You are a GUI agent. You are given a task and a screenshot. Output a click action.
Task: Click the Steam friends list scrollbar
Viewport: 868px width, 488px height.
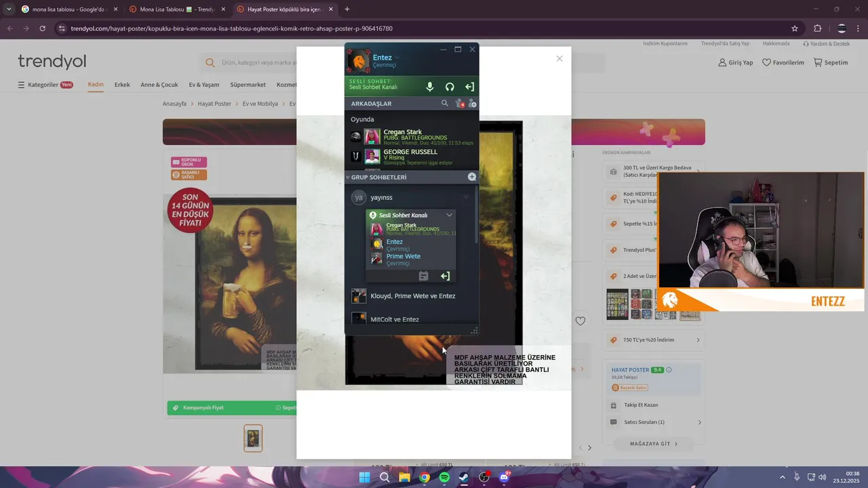click(x=477, y=216)
